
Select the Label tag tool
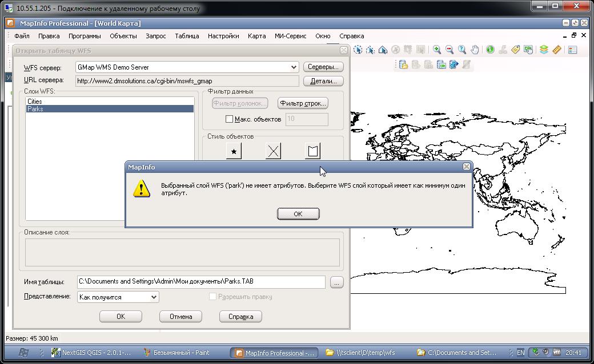pos(516,50)
